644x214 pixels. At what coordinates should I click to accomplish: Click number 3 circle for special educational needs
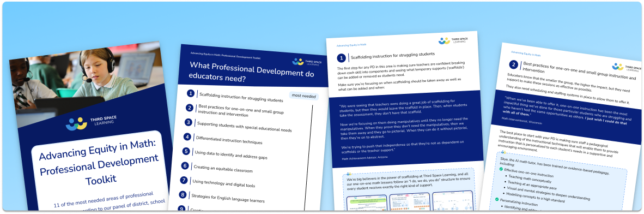point(188,122)
